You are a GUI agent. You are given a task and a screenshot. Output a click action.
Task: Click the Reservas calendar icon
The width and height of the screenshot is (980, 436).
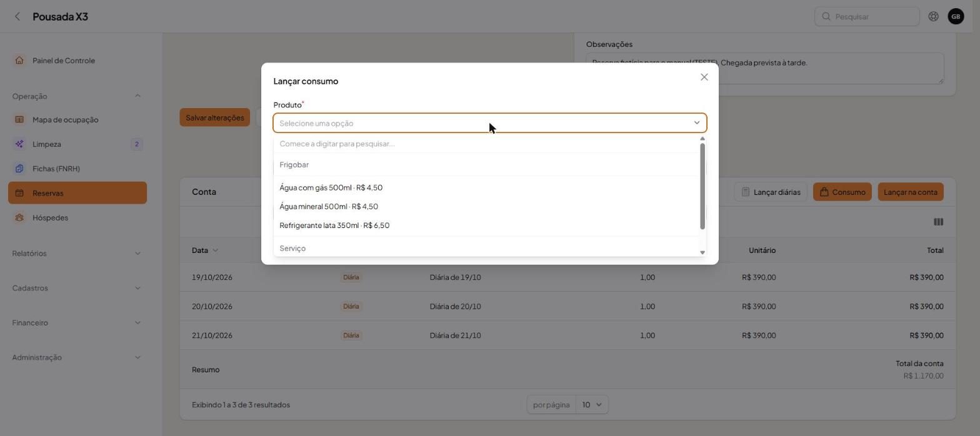pos(19,193)
